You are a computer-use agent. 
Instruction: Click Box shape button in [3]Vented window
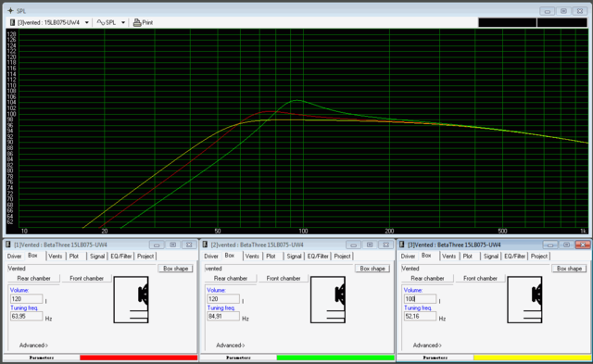[569, 269]
